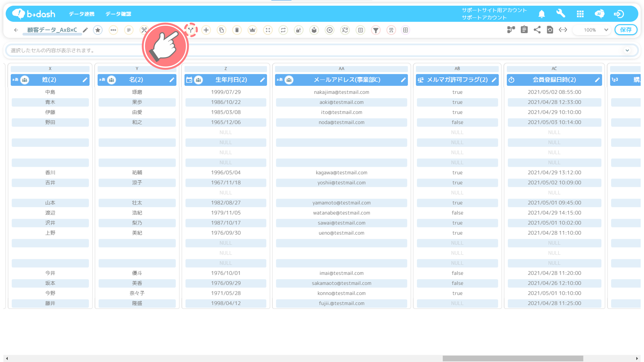Edit the 生年月日(2) column header pencil
This screenshot has height=362, width=644.
[262, 80]
